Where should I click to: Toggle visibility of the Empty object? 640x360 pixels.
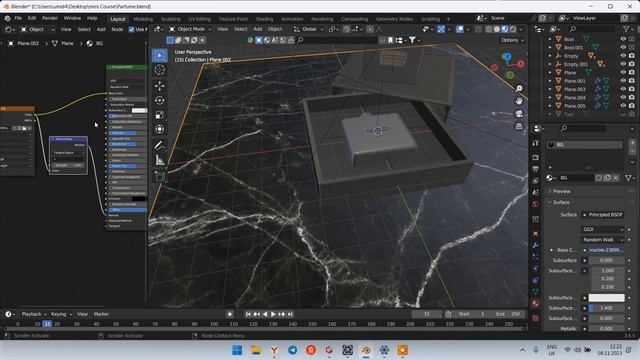pyautogui.click(x=623, y=56)
